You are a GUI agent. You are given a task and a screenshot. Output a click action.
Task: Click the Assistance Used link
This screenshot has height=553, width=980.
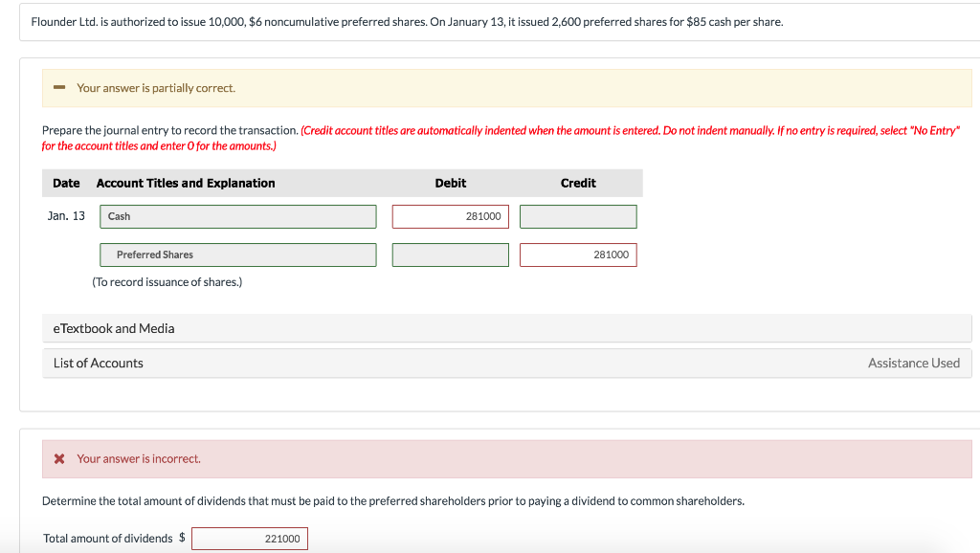pyautogui.click(x=914, y=363)
